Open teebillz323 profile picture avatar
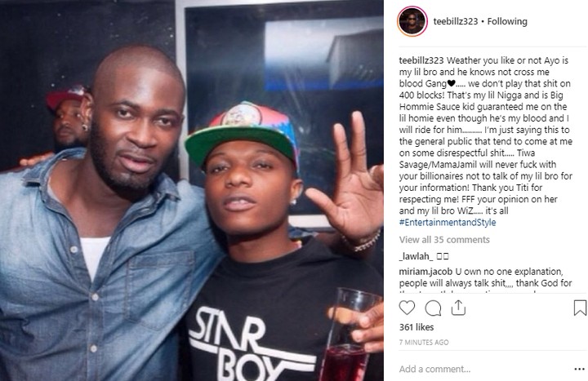The image size is (588, 381). (x=412, y=21)
